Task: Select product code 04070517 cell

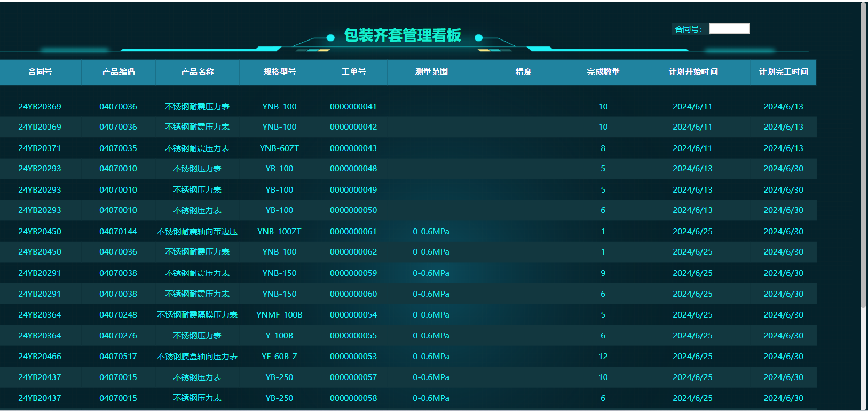Action: click(x=118, y=357)
